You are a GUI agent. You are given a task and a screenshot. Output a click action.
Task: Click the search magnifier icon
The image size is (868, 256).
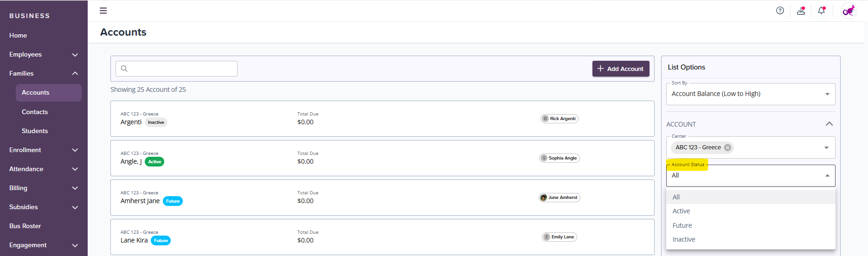point(124,69)
